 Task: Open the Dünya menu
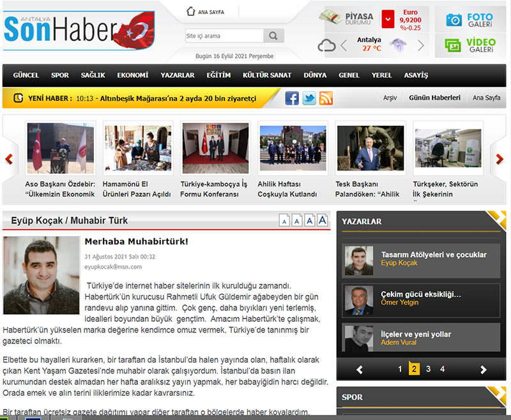click(x=315, y=75)
